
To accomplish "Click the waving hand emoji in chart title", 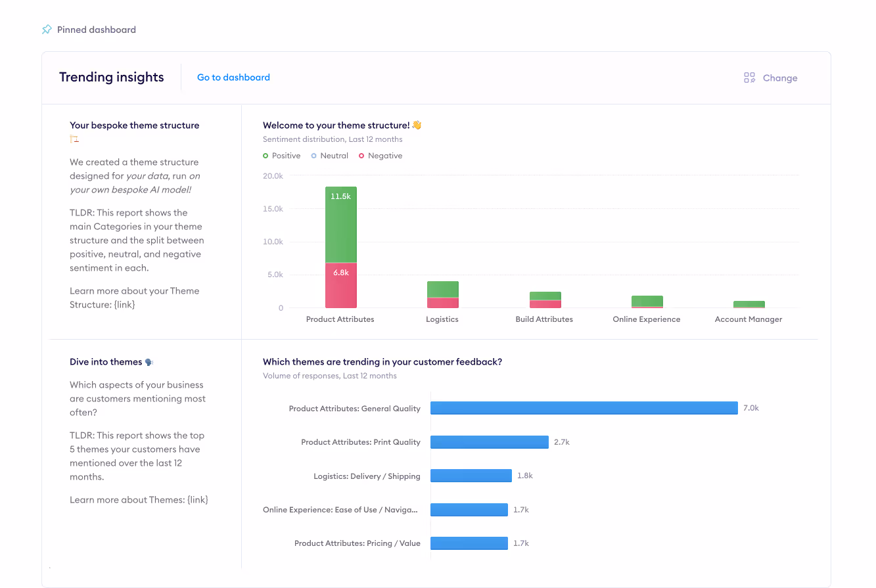I will coord(417,125).
